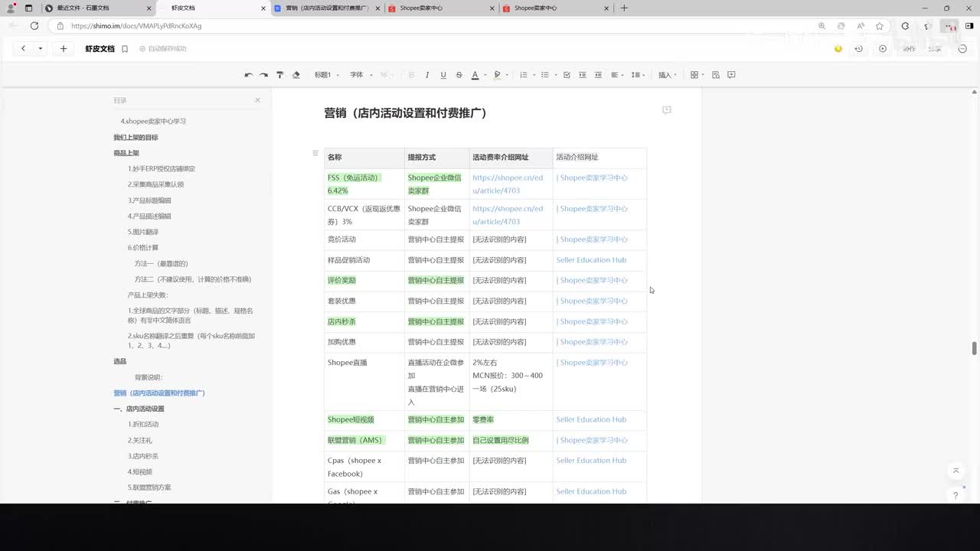Select the format painter tool
This screenshot has width=980, height=551.
click(x=280, y=75)
